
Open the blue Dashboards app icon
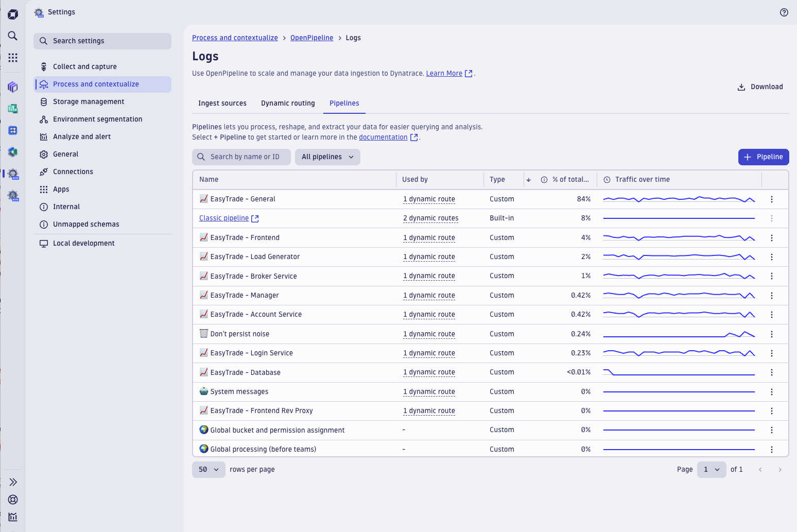click(12, 130)
